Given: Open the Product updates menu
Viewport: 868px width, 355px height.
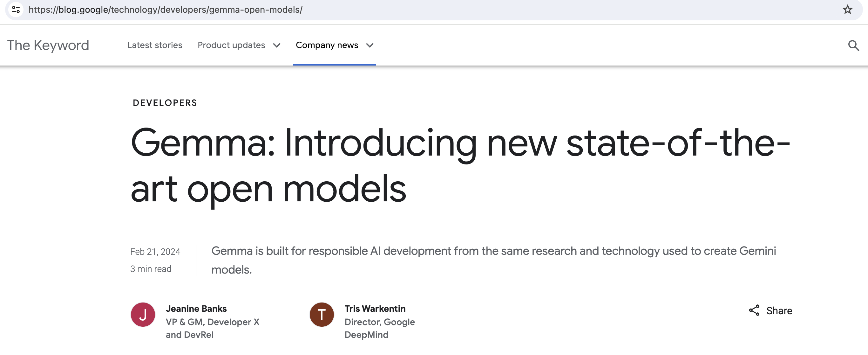Looking at the screenshot, I should [232, 45].
